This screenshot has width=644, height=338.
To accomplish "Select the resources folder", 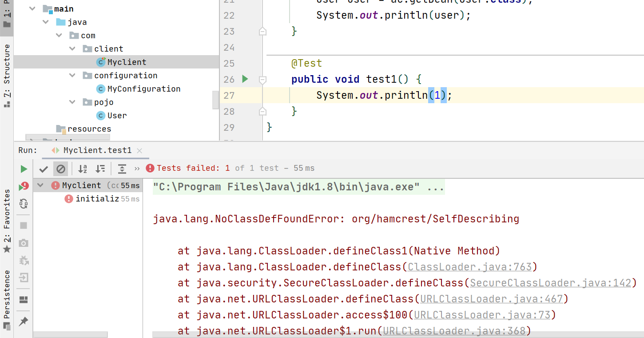I will [83, 129].
